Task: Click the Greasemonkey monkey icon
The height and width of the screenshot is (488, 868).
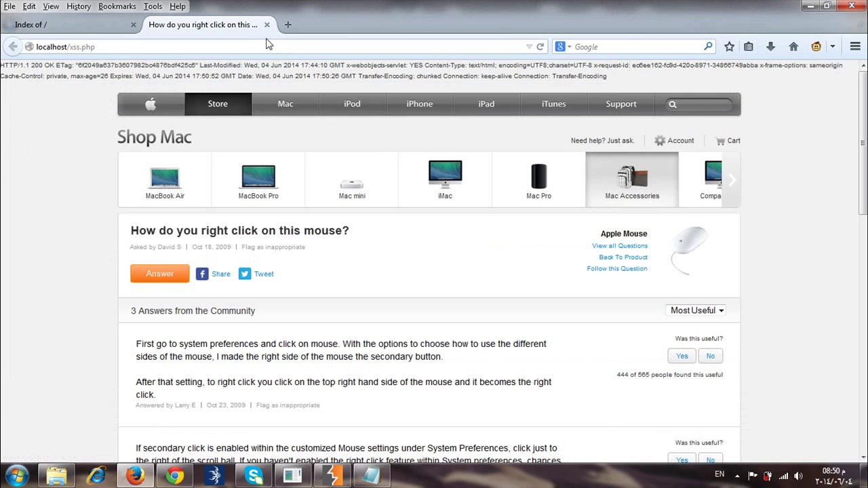Action: click(x=816, y=47)
